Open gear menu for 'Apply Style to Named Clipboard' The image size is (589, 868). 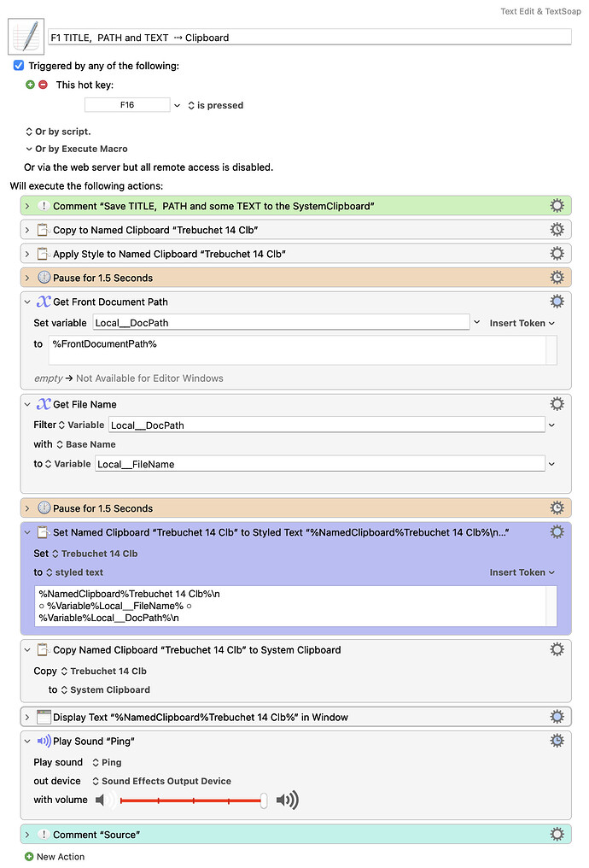[x=557, y=253]
